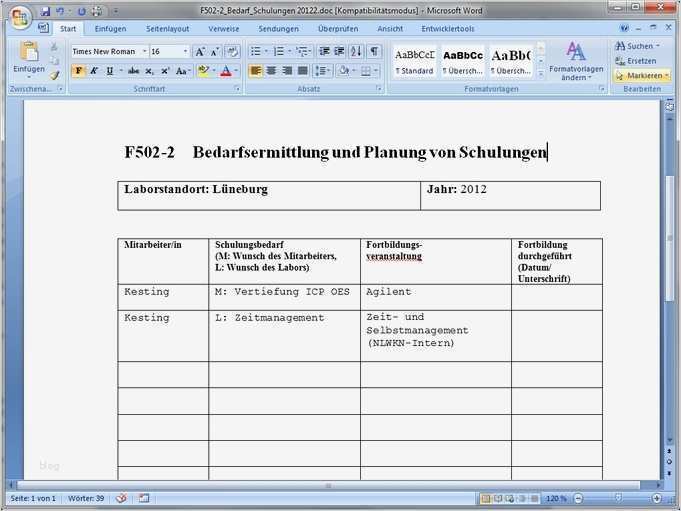The height and width of the screenshot is (511, 681).
Task: Decrease the paragraph indent
Action: (324, 52)
